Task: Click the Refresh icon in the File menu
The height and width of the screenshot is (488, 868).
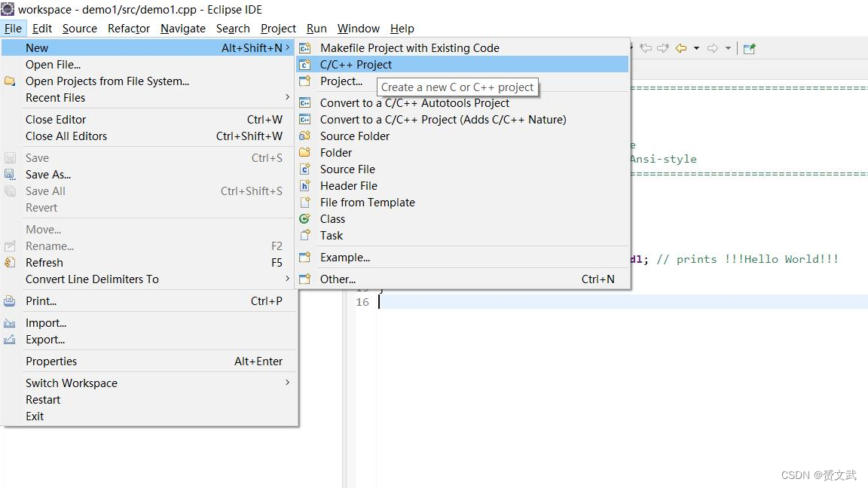Action: point(10,263)
